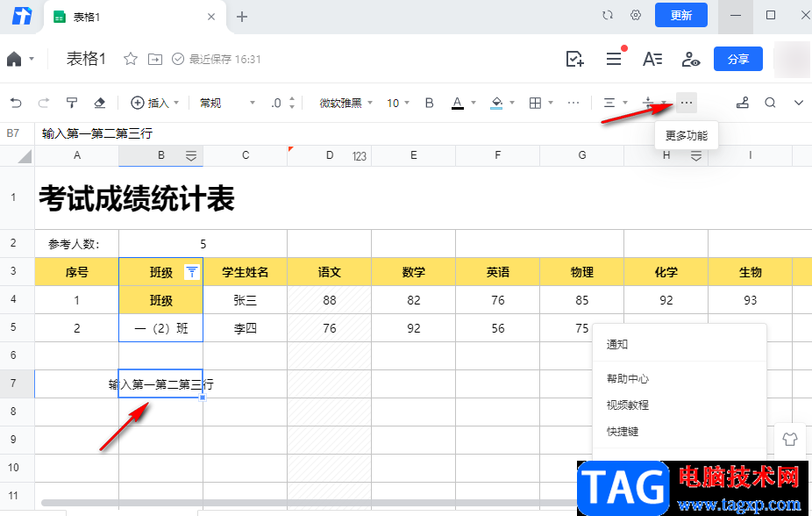Viewport: 812px width, 516px height.
Task: Select column C header
Action: pos(246,156)
